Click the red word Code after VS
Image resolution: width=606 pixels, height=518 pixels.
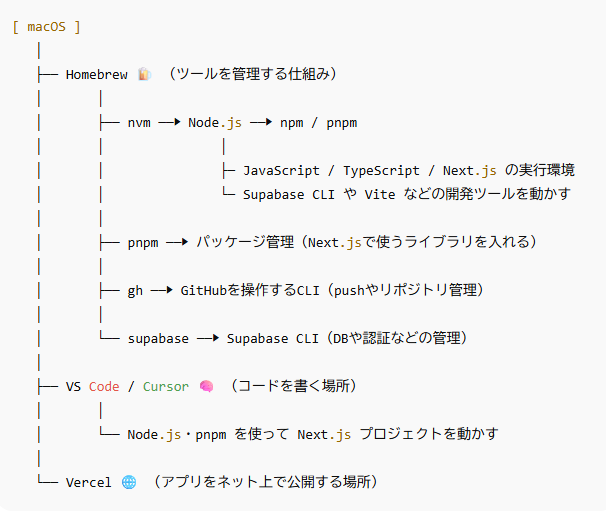pos(104,386)
